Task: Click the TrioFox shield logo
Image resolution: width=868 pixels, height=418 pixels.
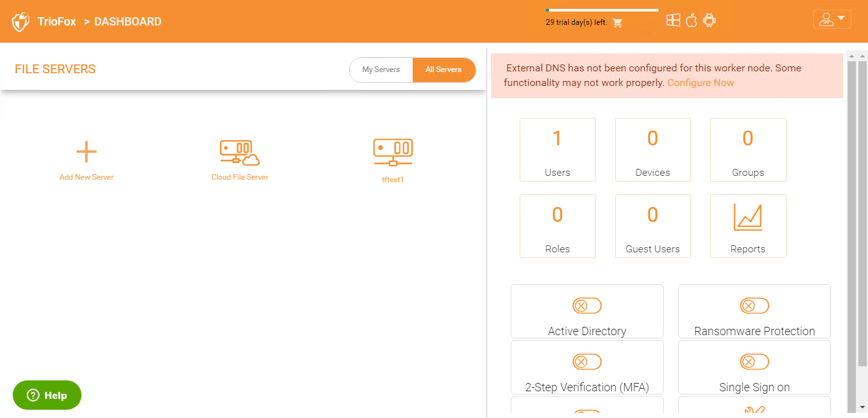Action: pos(21,22)
